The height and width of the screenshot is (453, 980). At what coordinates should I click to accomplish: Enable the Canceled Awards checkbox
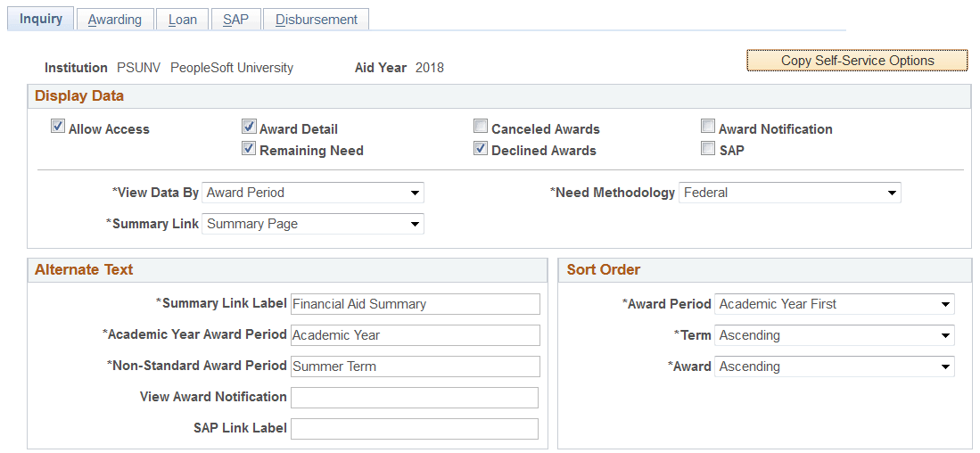point(481,128)
